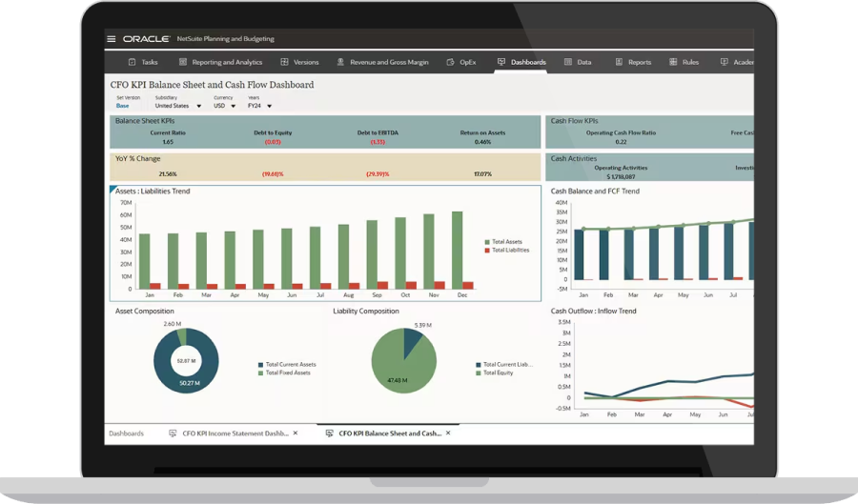Click the December Total Assets bar
858x504 pixels.
point(458,250)
